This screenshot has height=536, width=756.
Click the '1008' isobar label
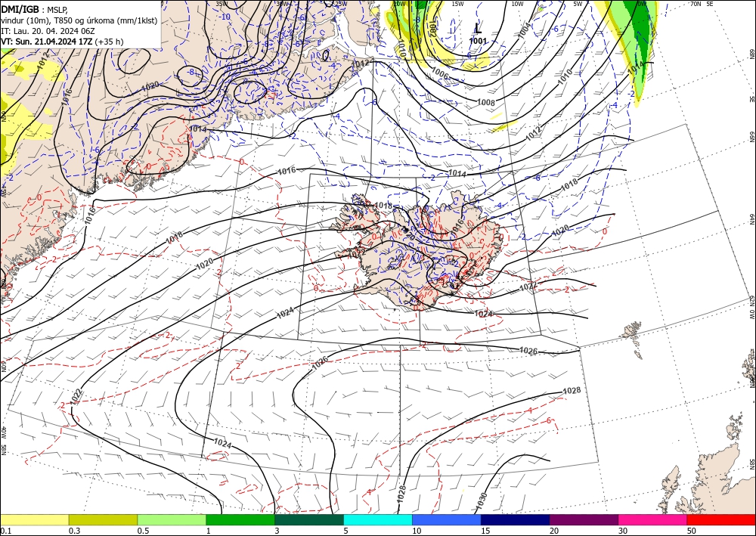[x=486, y=102]
